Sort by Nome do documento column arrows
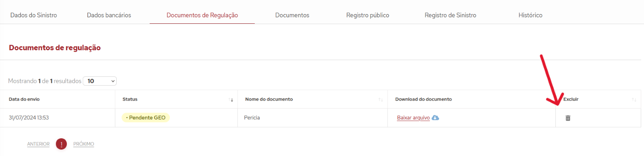Viewport: 644px width, 156px height. click(381, 100)
